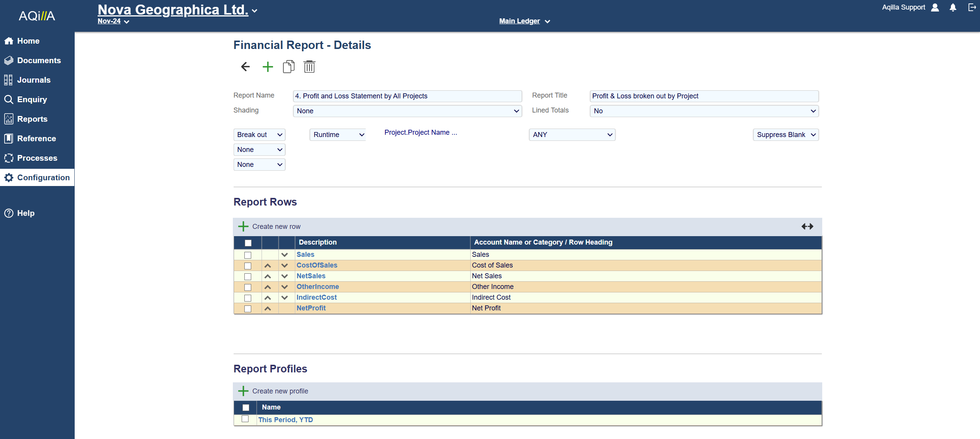The width and height of the screenshot is (980, 439).
Task: Expand the Break out dropdown
Action: coord(259,135)
